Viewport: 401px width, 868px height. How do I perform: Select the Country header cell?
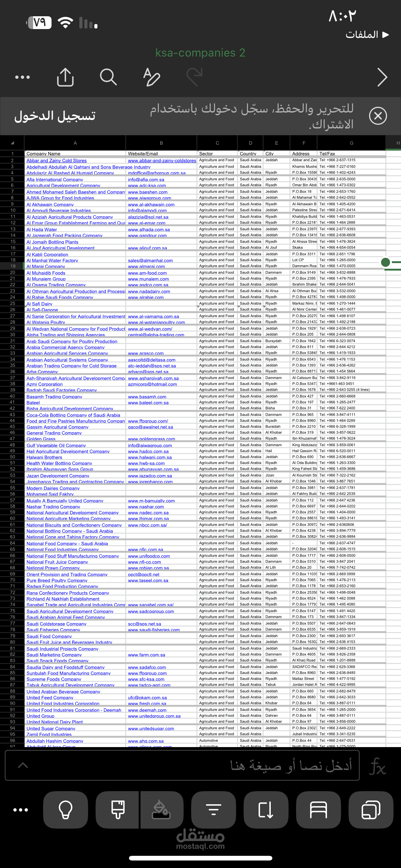point(250,154)
